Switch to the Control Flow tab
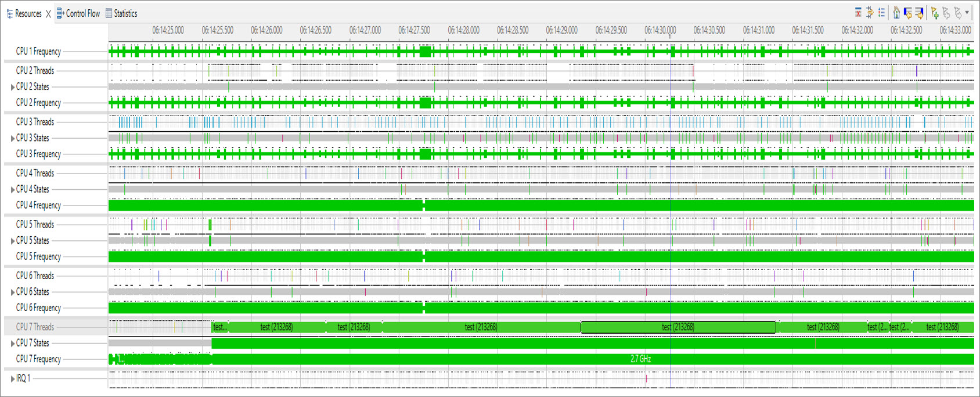 click(x=78, y=13)
